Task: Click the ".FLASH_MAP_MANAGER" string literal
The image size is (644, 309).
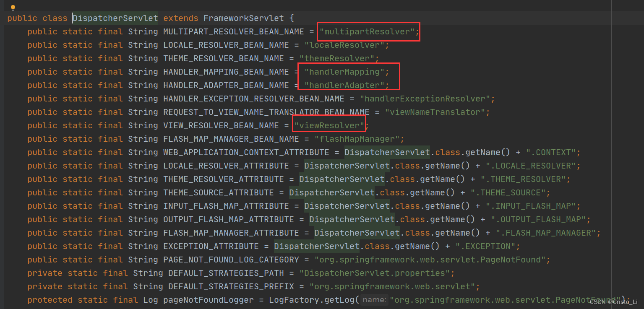Action: click(546, 233)
